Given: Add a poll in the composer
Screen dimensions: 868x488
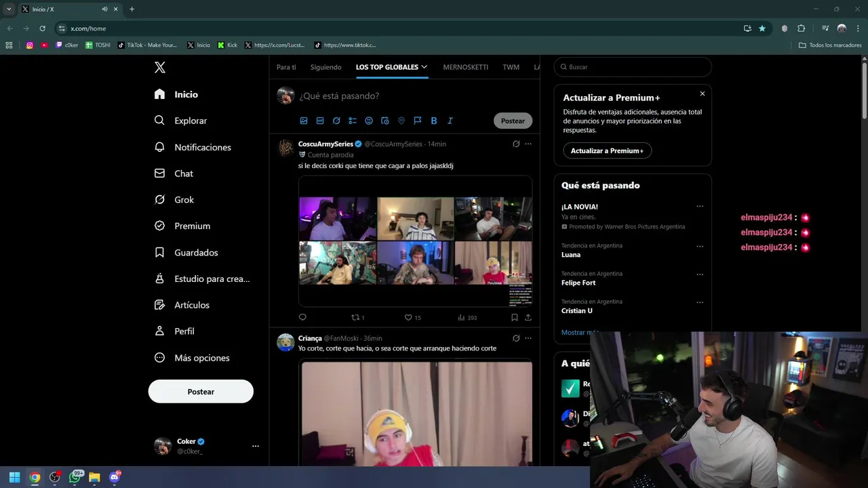Looking at the screenshot, I should pyautogui.click(x=353, y=121).
